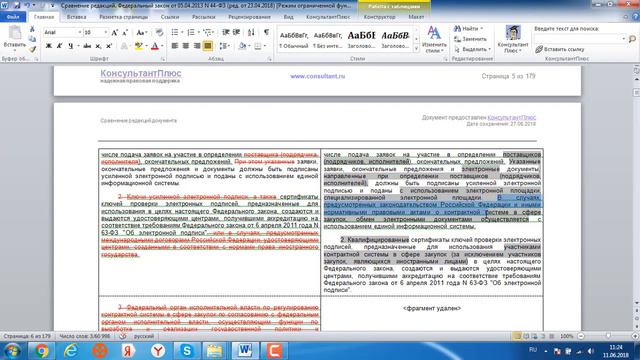640x360 pixels.
Task: Decrease font size with shrink font icon
Action: (125, 32)
